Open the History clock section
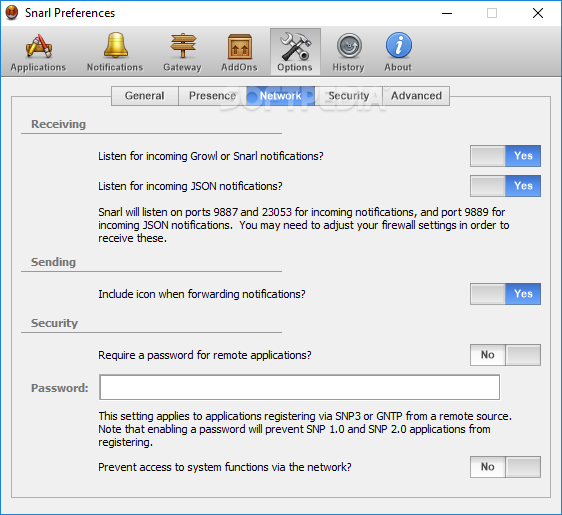Image resolution: width=562 pixels, height=515 pixels. [x=348, y=52]
